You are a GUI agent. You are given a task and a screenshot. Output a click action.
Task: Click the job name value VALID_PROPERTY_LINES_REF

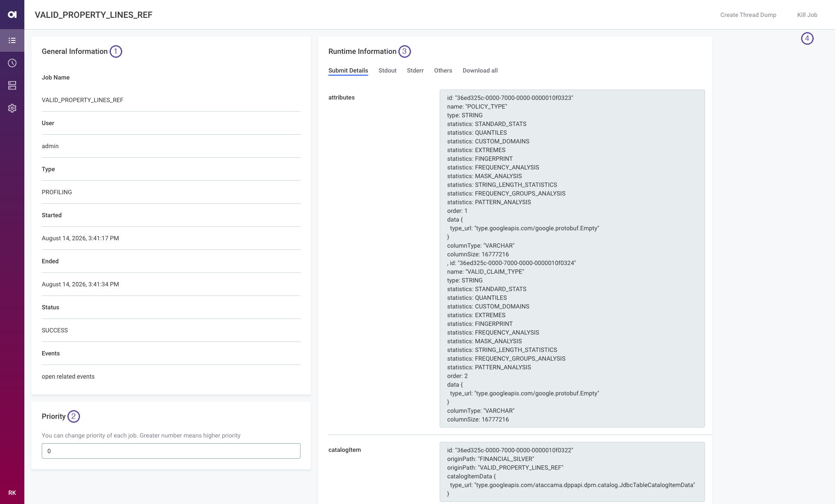pos(83,100)
